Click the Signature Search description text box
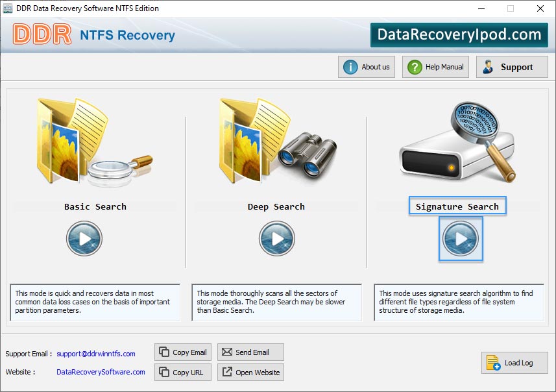 pos(459,302)
